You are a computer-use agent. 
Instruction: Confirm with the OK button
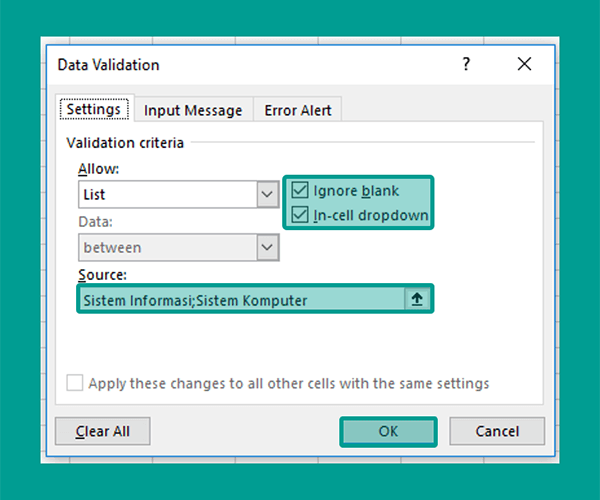tap(388, 432)
